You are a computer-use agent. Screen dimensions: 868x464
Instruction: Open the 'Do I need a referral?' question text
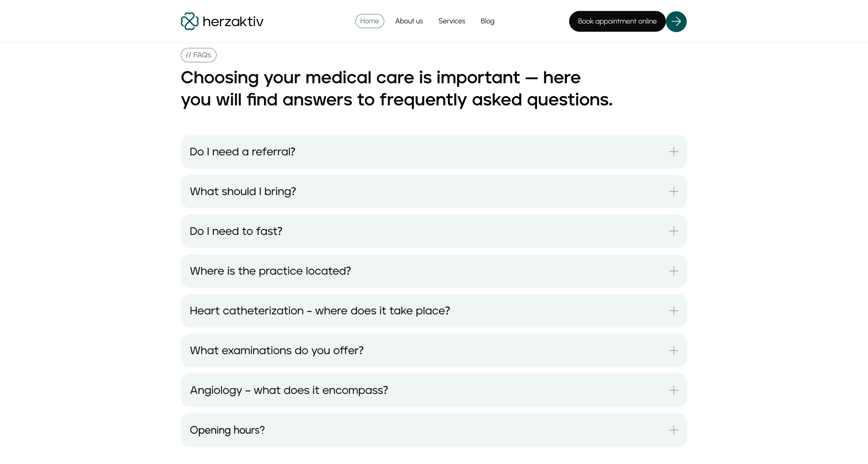(x=242, y=152)
